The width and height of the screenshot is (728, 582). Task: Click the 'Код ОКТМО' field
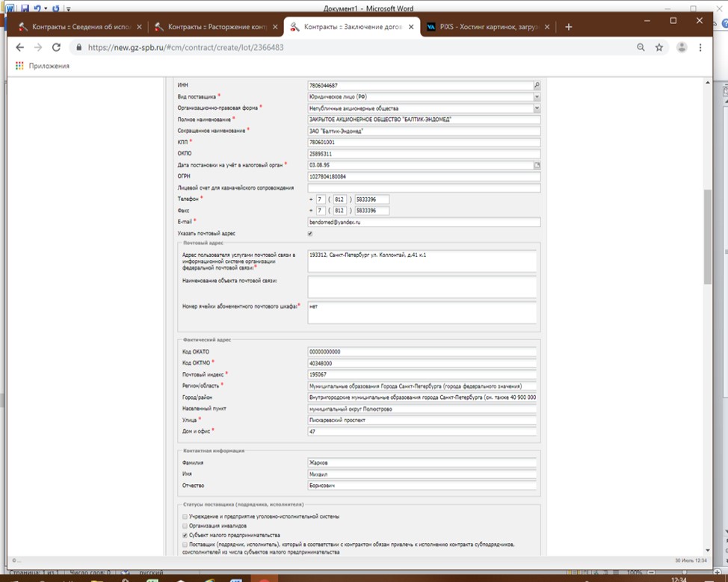(422, 363)
